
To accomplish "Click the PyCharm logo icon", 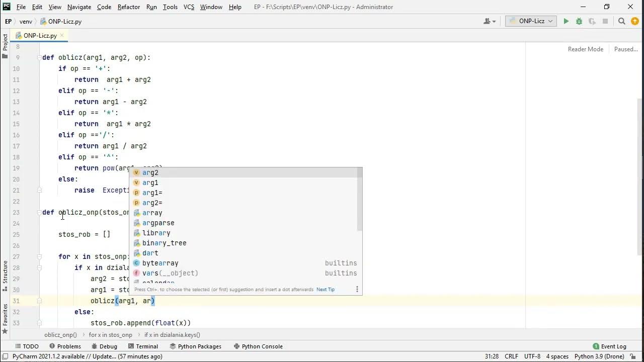I will pos(7,7).
